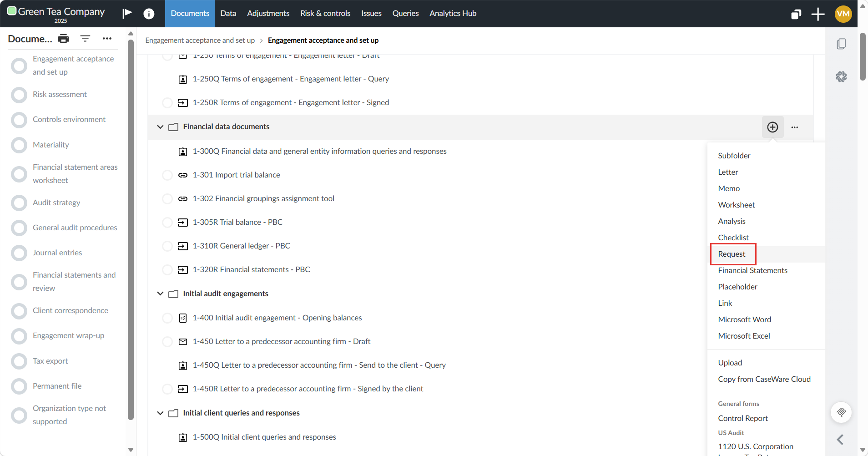Click the flag icon in the top bar
The width and height of the screenshot is (868, 456).
pyautogui.click(x=127, y=13)
